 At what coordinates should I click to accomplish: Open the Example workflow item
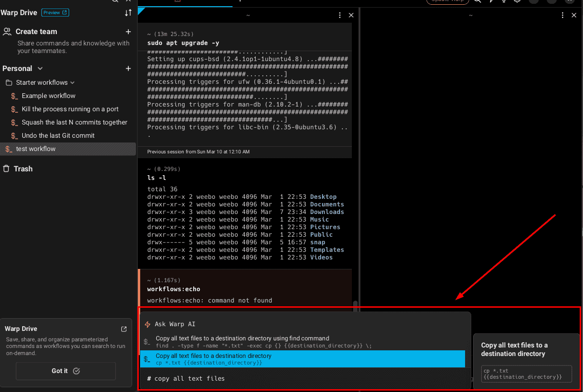coord(48,96)
